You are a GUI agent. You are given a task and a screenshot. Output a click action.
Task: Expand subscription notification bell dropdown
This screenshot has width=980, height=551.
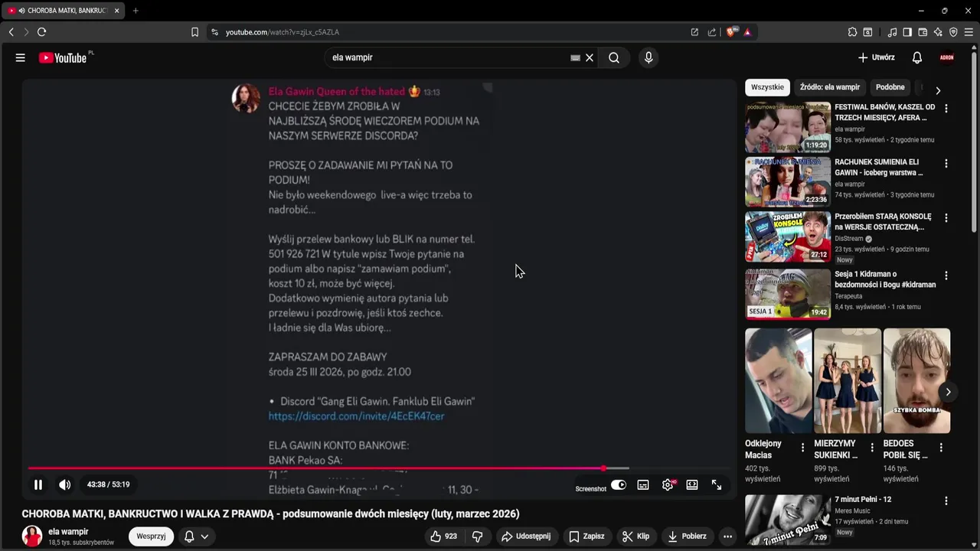pos(196,536)
